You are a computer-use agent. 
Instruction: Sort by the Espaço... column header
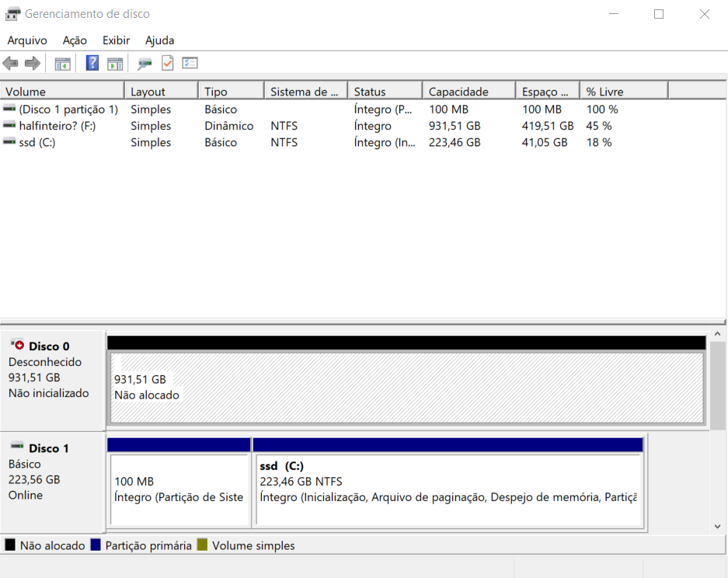coord(549,92)
